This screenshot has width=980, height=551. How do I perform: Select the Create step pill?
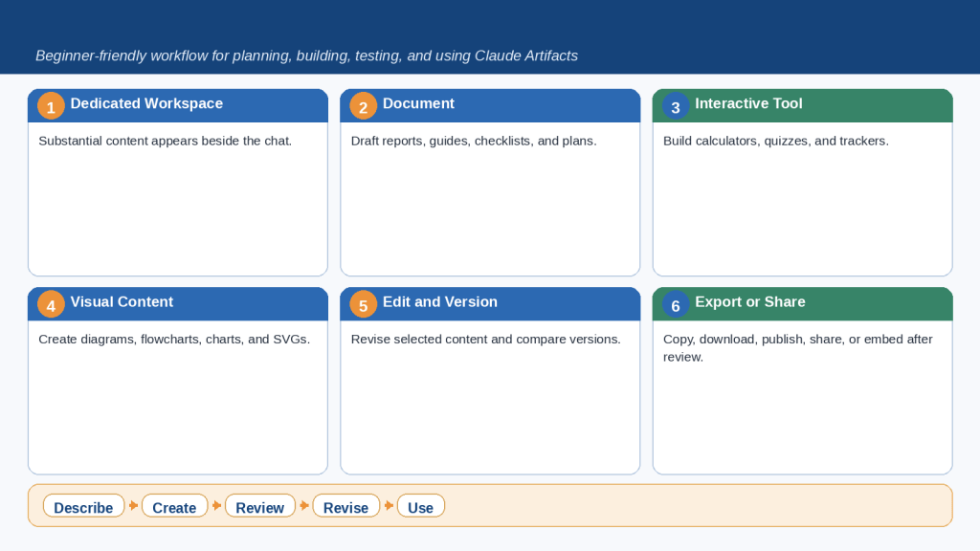point(174,506)
